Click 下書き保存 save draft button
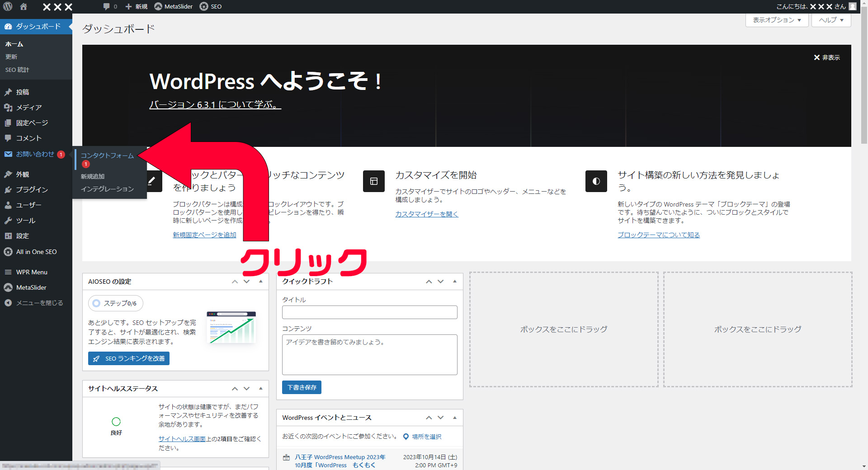 (302, 387)
